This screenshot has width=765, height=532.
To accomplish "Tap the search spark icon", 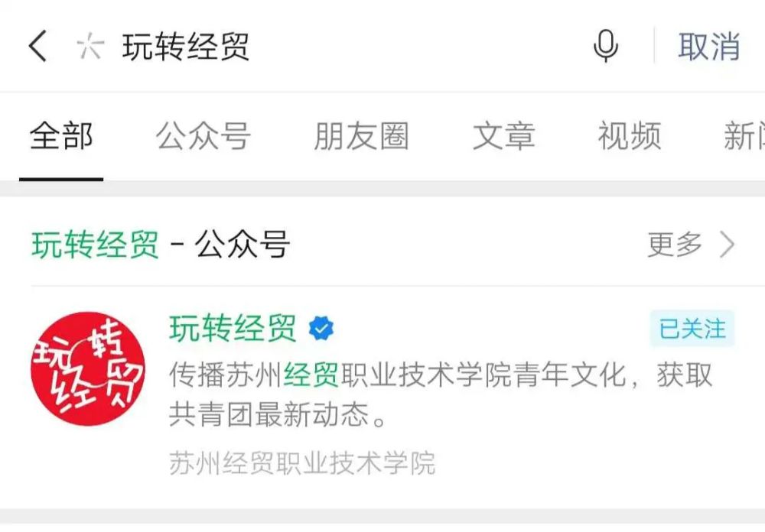I will coord(91,47).
